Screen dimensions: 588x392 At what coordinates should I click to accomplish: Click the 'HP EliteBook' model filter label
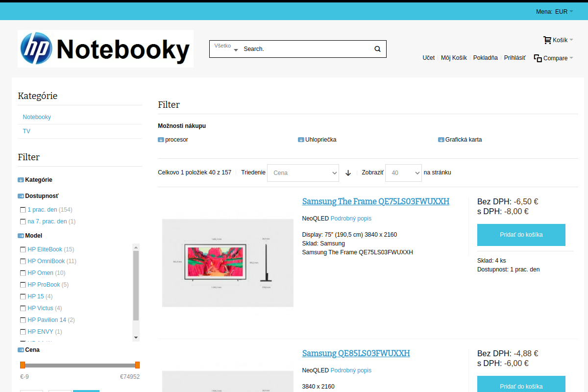[x=45, y=249]
